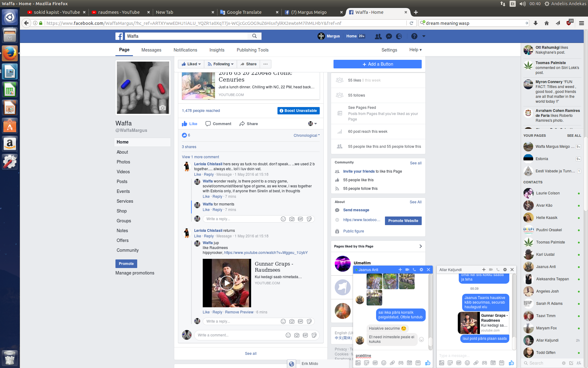Attach photo in Jaanus Anti chat
The width and height of the screenshot is (588, 368).
click(x=358, y=363)
